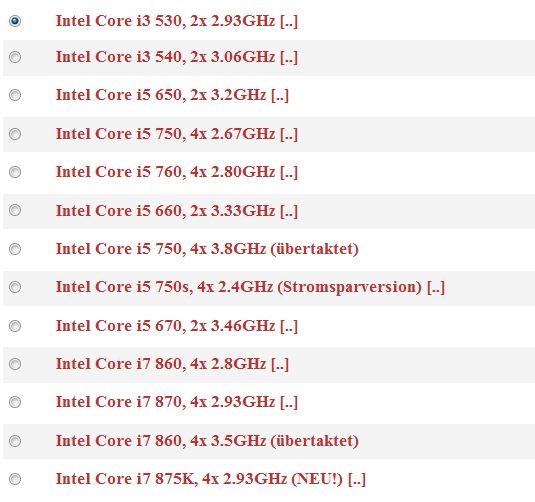Select the Core i5 650 radio button
Image resolution: width=535 pixels, height=502 pixels.
(15, 95)
